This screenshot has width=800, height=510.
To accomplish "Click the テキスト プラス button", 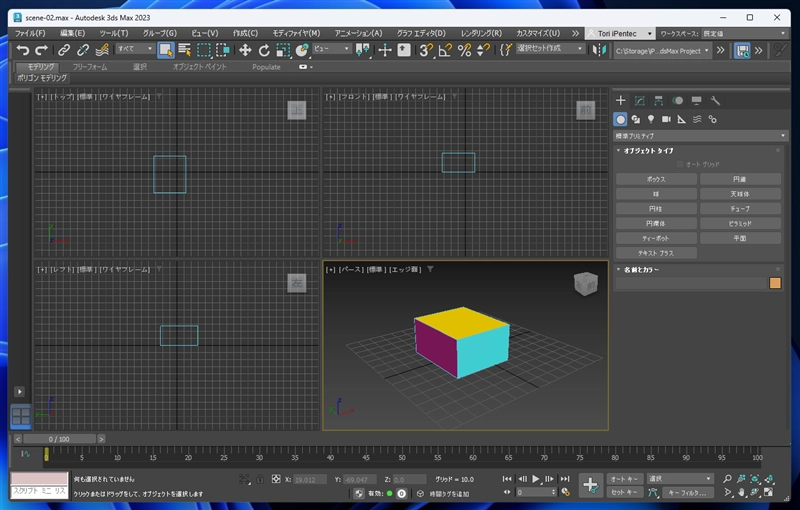I will [656, 253].
